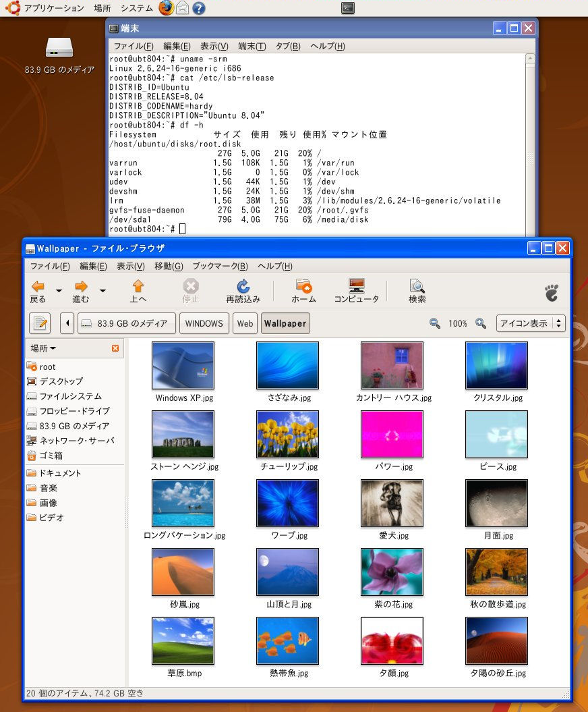Image resolution: width=588 pixels, height=712 pixels.
Task: Open File System in the sidebar
Action: pos(64,396)
